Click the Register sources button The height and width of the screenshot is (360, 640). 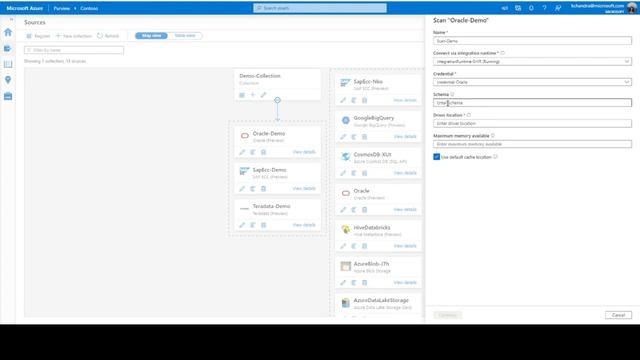coord(38,36)
